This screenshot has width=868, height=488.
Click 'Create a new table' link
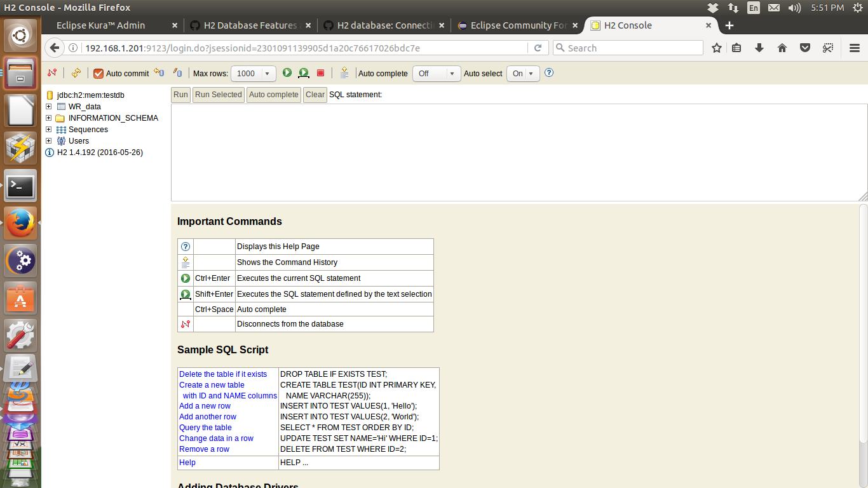tap(212, 385)
